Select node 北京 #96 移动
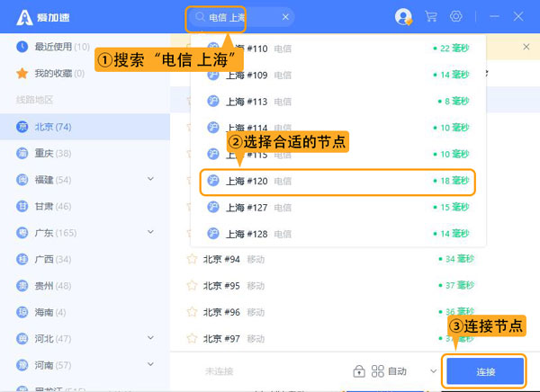 coord(355,312)
